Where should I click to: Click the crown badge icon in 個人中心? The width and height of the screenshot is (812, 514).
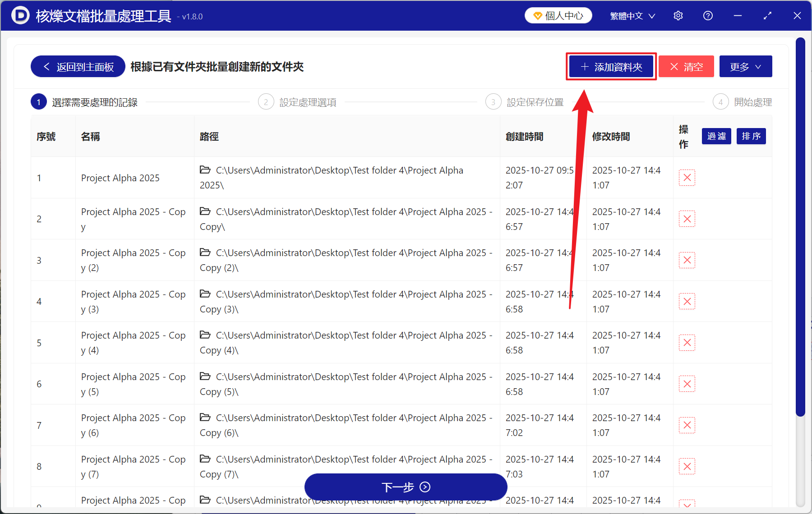pos(537,15)
